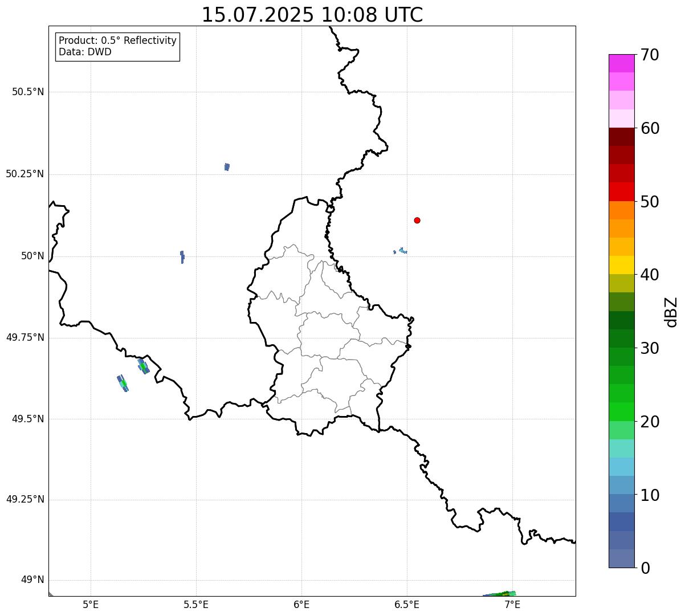Click the bright green colorbar segment just above 20
The width and height of the screenshot is (685, 616).
[x=621, y=412]
